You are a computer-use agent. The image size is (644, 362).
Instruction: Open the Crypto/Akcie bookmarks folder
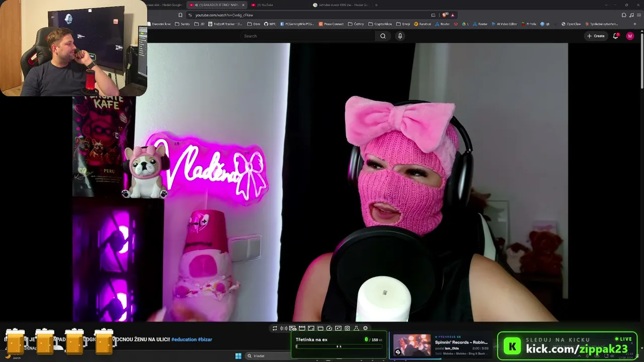coord(381,24)
